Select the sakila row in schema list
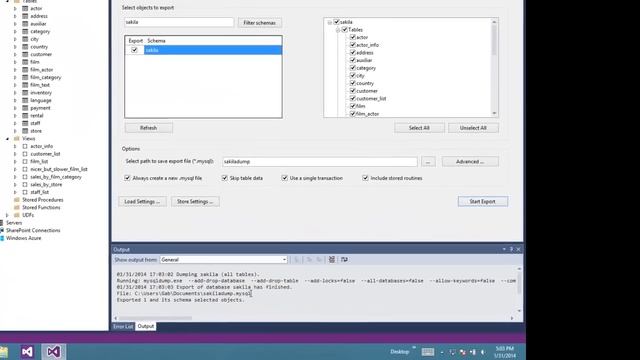Screen dimensions: 640x360 [213, 50]
